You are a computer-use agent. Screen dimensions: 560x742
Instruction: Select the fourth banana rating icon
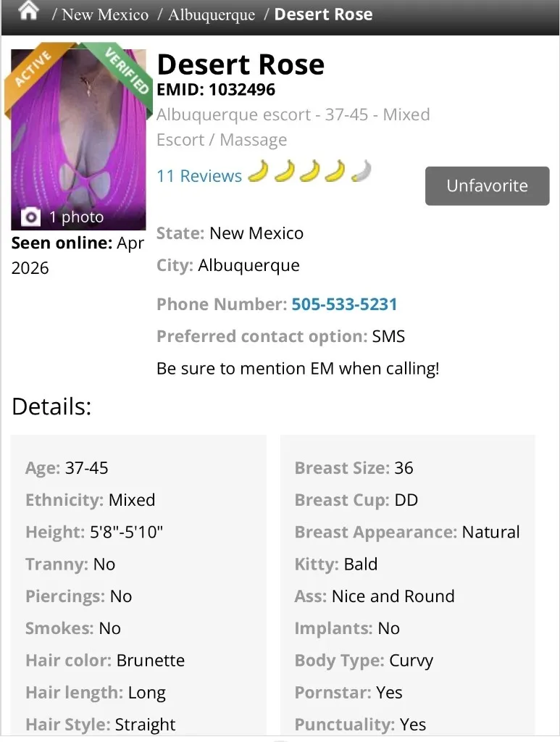coord(335,172)
